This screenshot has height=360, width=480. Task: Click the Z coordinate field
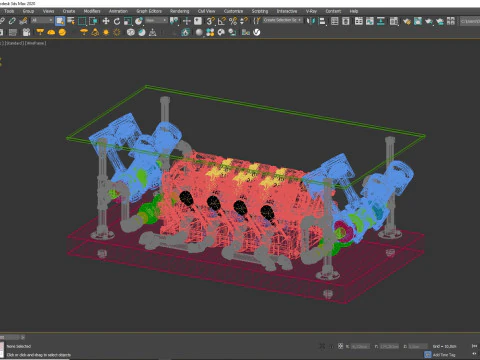coord(418,347)
